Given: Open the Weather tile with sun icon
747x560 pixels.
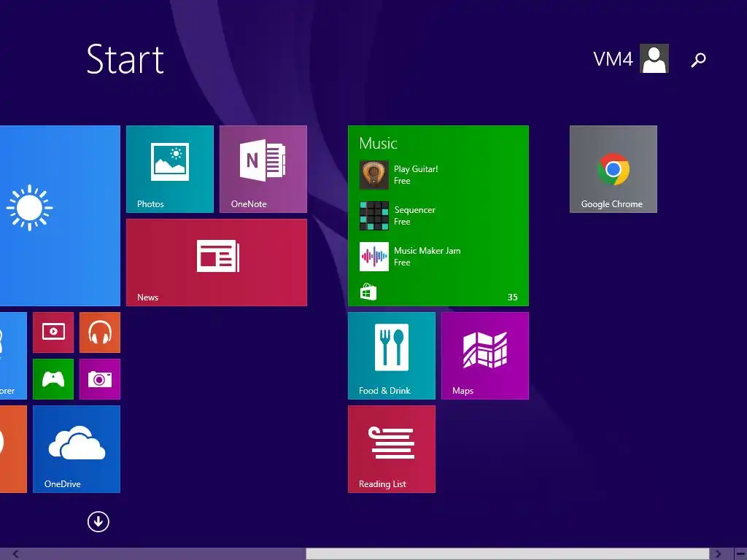Looking at the screenshot, I should (x=60, y=216).
